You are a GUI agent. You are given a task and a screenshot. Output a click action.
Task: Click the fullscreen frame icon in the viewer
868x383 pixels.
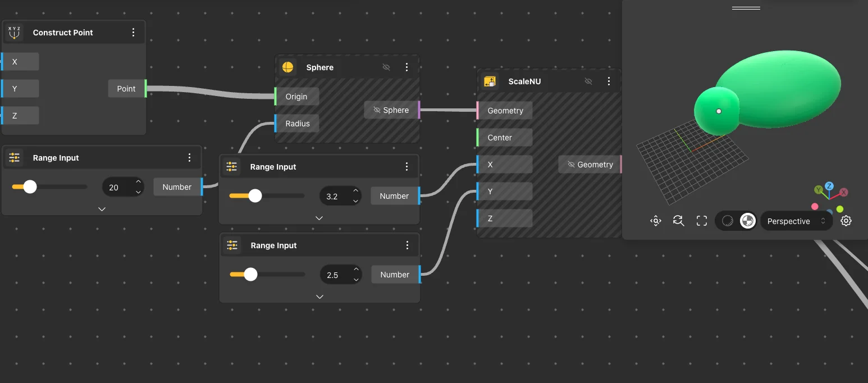pos(702,221)
